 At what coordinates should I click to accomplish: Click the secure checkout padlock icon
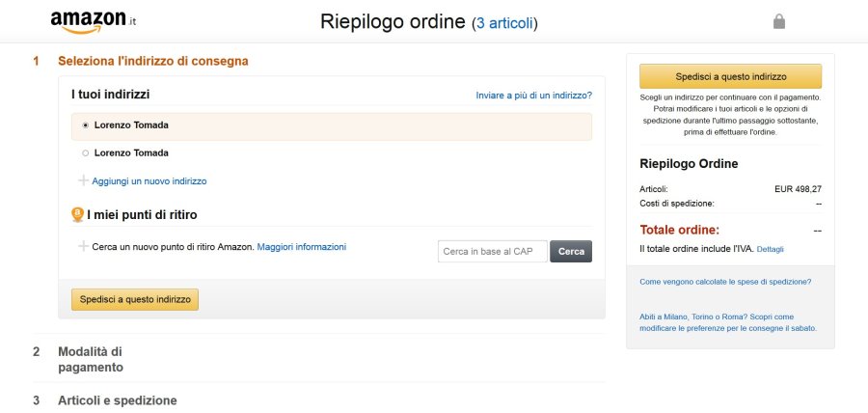[779, 21]
